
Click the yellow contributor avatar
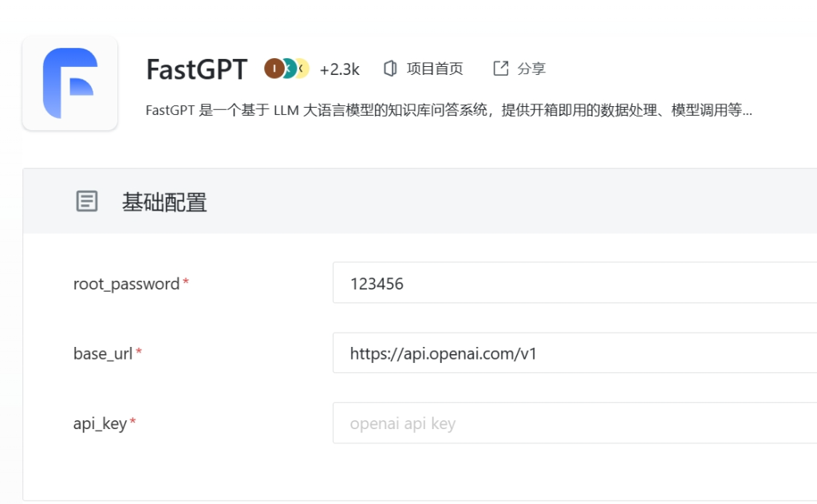(302, 69)
